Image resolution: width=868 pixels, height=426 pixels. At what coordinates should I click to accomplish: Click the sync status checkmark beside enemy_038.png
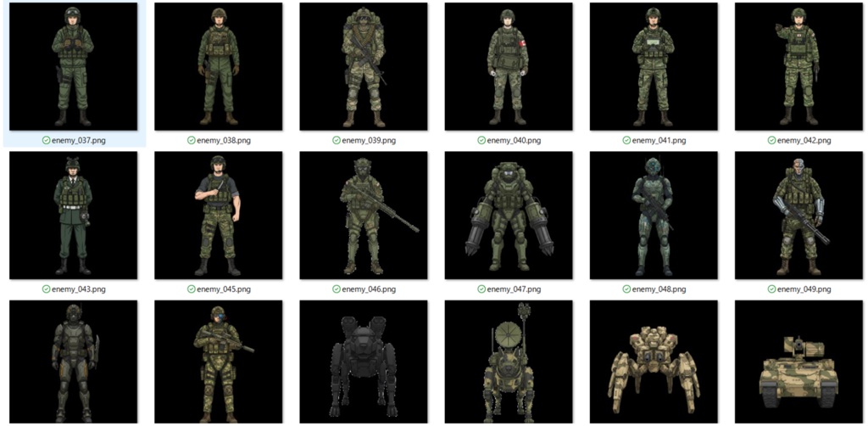(191, 141)
